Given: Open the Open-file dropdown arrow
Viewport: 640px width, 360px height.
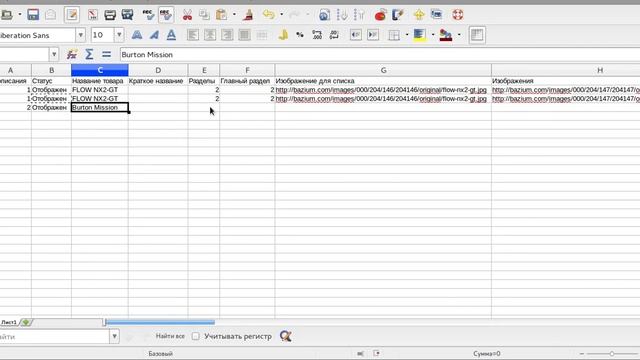Looking at the screenshot, I should (19, 15).
